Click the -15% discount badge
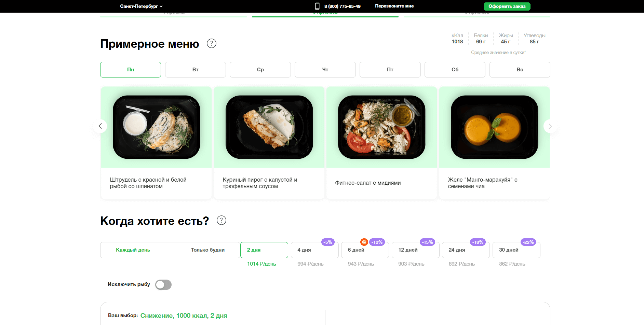This screenshot has height=325, width=644. coord(427,242)
